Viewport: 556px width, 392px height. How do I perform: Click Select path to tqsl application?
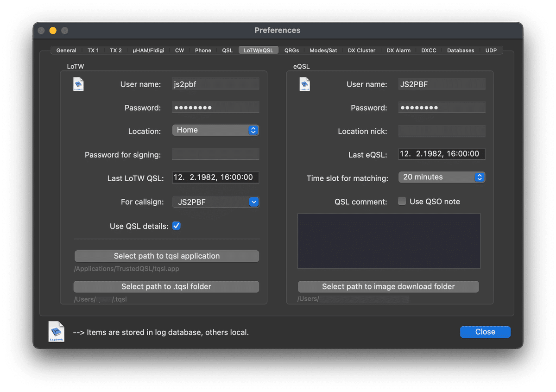coord(167,256)
